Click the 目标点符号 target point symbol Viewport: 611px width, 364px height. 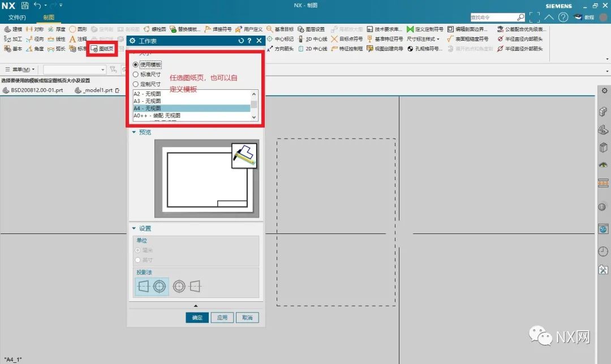tap(347, 39)
